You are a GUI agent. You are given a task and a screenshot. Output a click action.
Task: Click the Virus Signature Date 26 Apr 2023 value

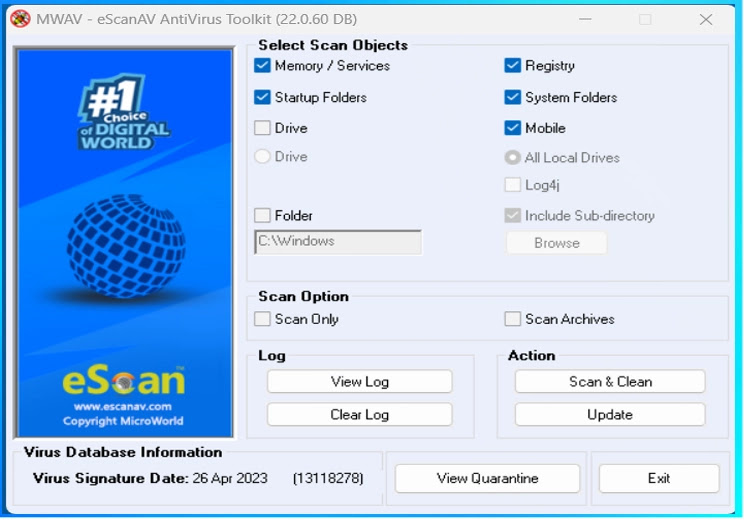(x=230, y=478)
